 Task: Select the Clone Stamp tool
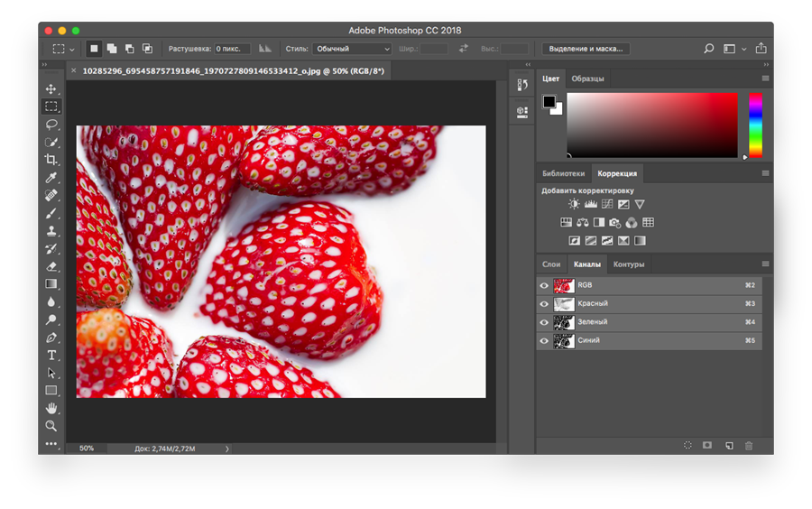coord(51,231)
